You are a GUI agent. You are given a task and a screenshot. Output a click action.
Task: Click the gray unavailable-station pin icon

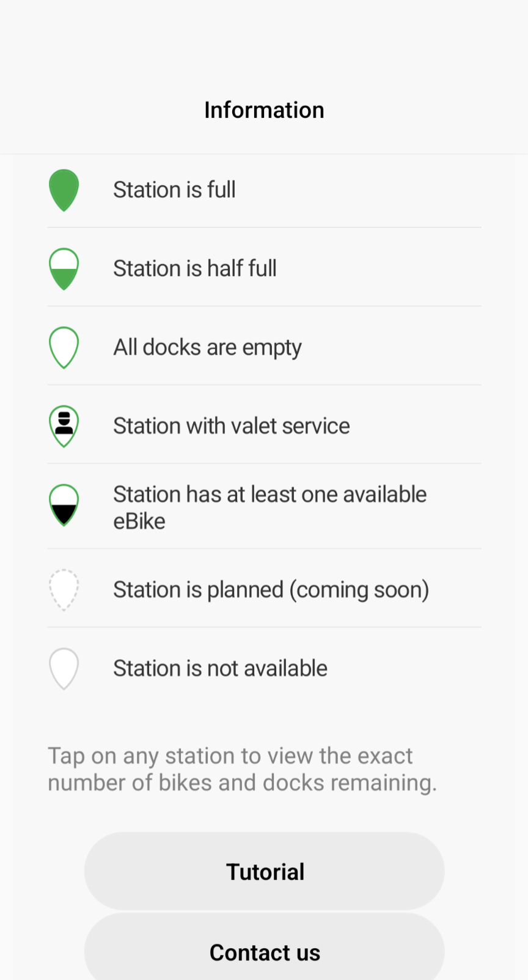(64, 669)
